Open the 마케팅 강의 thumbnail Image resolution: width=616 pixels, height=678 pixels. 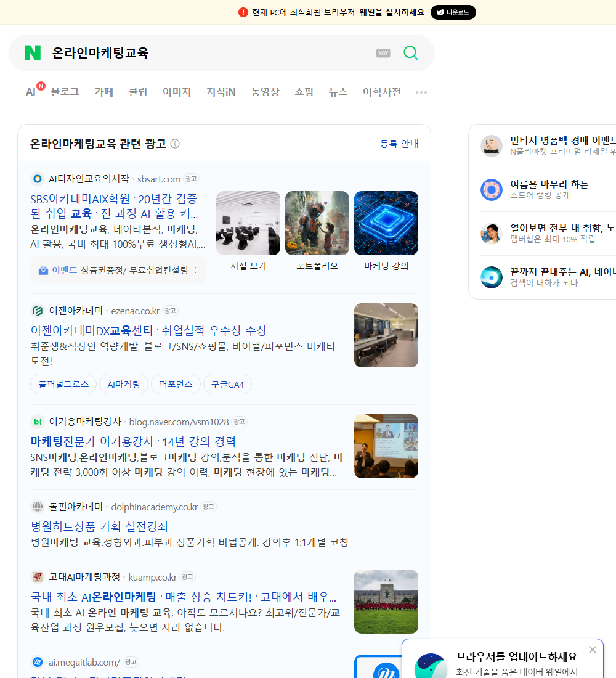point(386,223)
